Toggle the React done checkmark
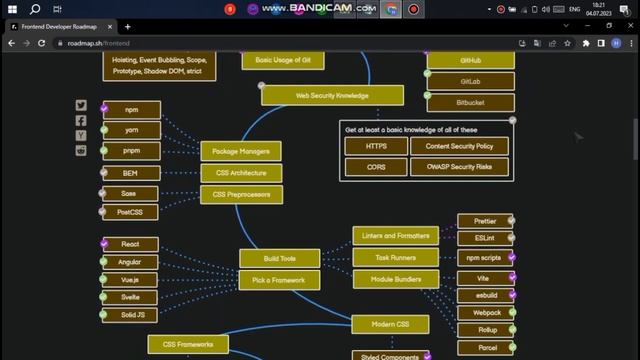Screen dimensions: 640x360 tap(104, 244)
